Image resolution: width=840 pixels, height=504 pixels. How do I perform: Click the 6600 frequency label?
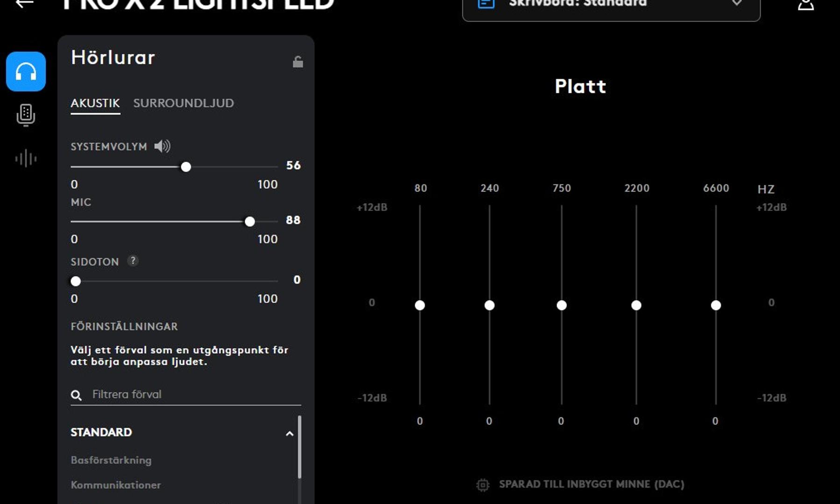click(716, 188)
